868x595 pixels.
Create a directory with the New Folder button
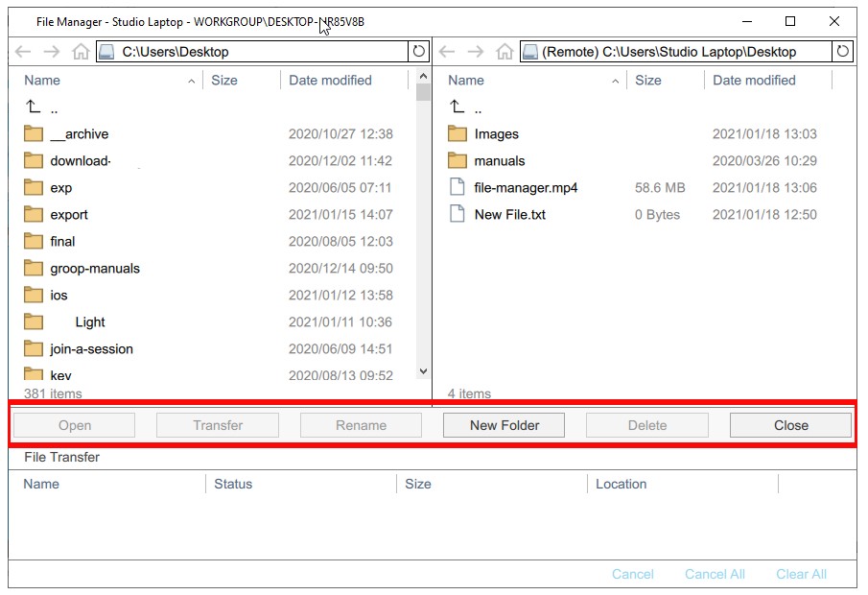pos(504,424)
